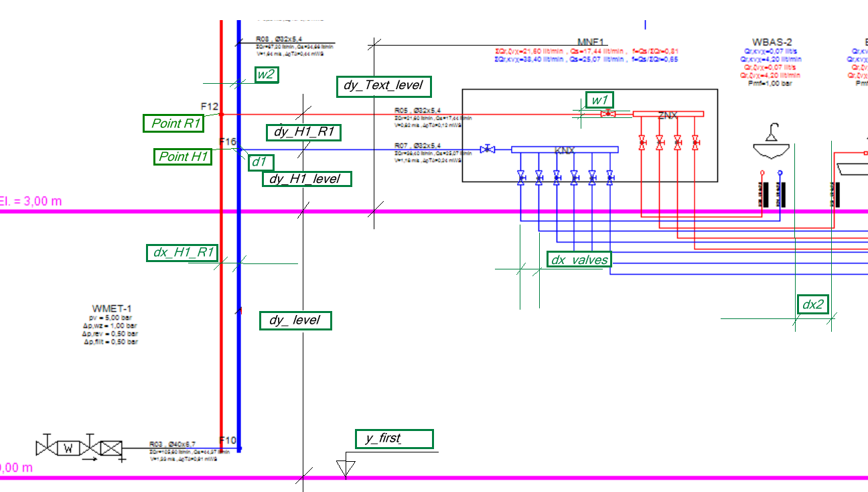
Task: Select the pv = 5,00 bar value
Action: (110, 317)
